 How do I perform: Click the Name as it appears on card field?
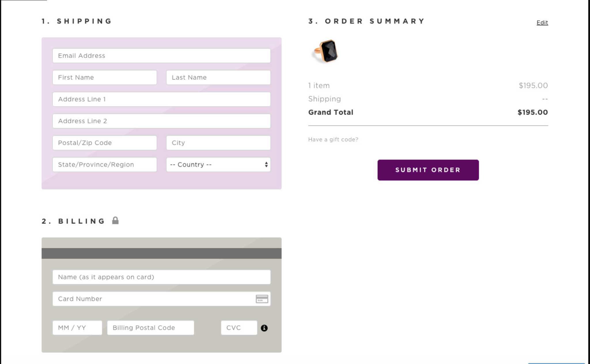[161, 277]
